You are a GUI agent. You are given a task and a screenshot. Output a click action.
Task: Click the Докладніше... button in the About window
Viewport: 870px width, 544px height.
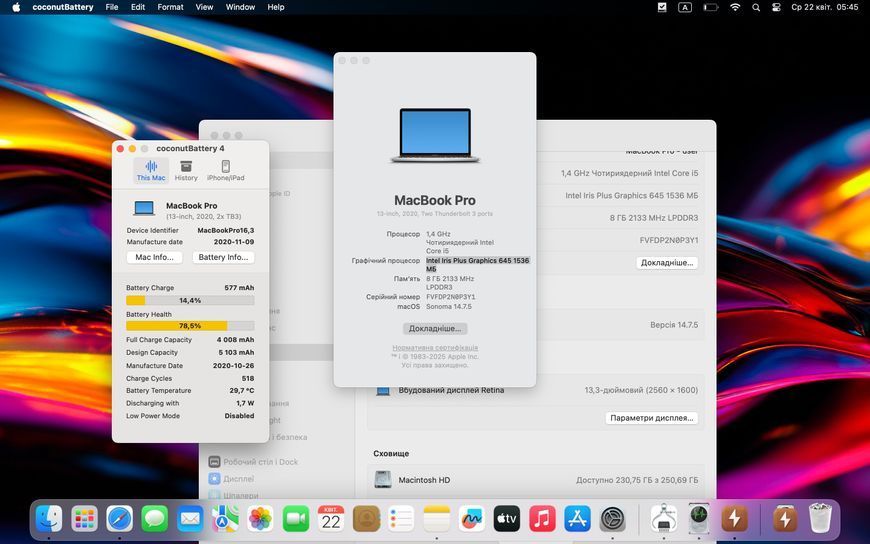click(435, 329)
